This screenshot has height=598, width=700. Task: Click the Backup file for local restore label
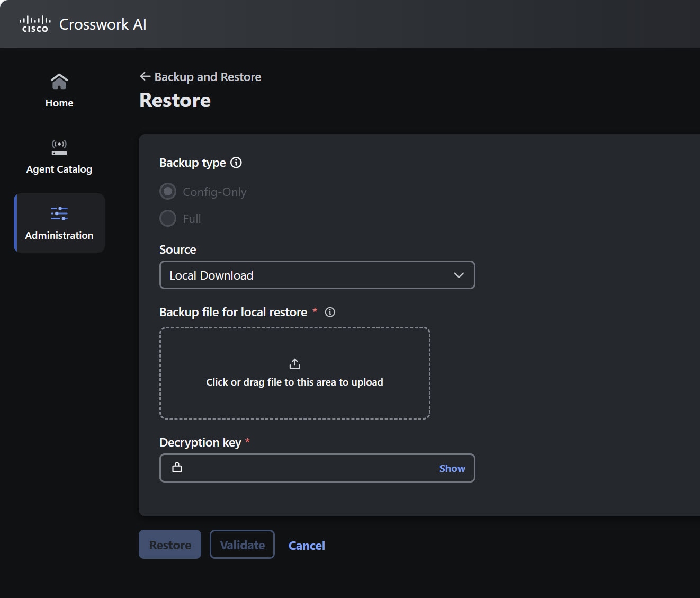[234, 312]
